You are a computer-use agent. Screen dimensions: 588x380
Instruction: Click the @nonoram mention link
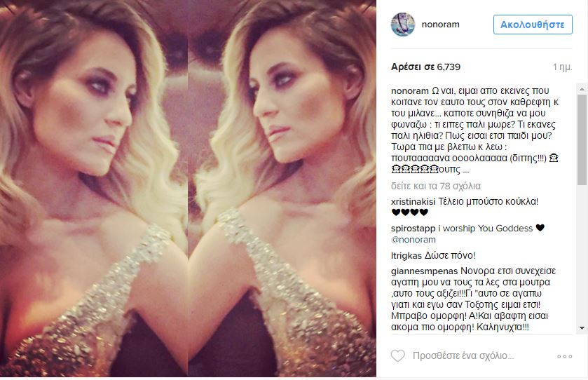coord(413,240)
